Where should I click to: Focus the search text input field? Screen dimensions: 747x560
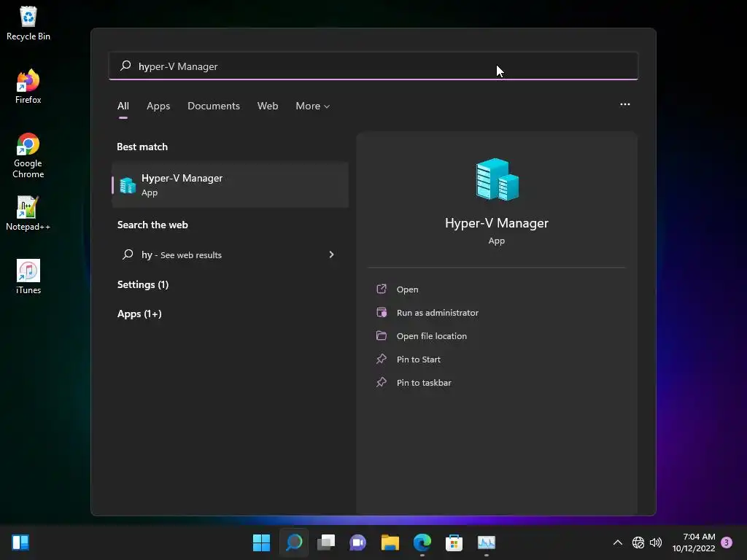(373, 66)
